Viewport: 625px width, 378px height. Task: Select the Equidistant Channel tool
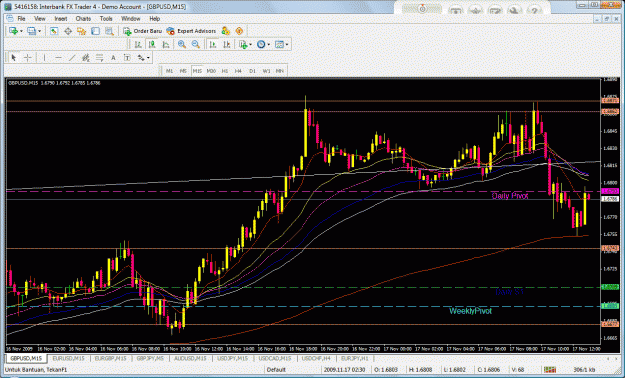click(x=86, y=58)
